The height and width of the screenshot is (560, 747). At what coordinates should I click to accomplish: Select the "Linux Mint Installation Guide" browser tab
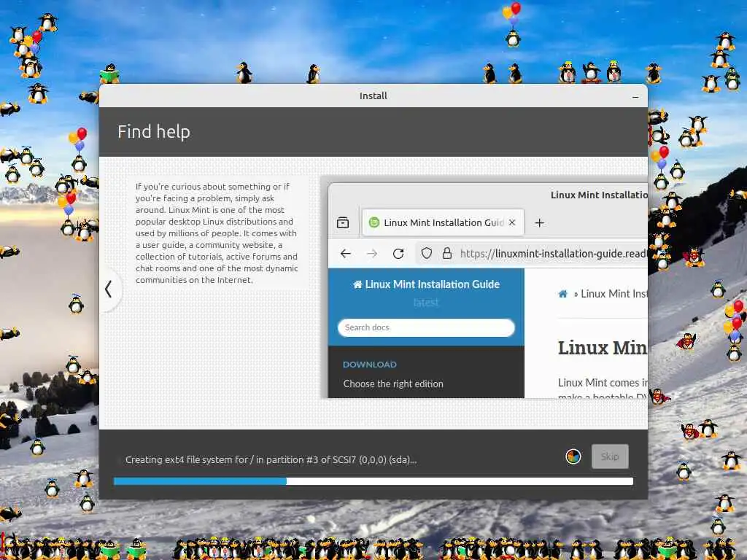(443, 222)
